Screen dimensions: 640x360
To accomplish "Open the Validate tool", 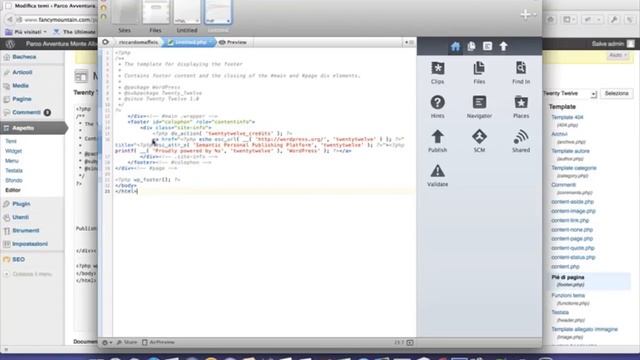I will (438, 176).
